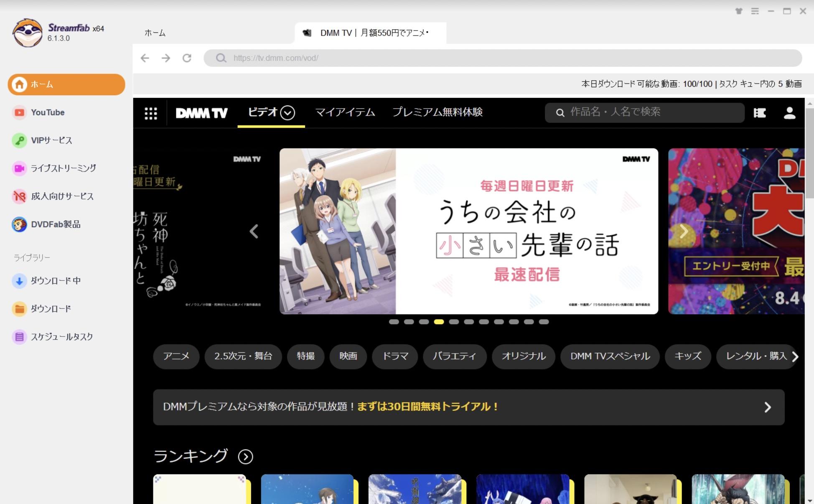814x504 pixels.
Task: Click the DMM search magnifier icon
Action: [x=560, y=113]
